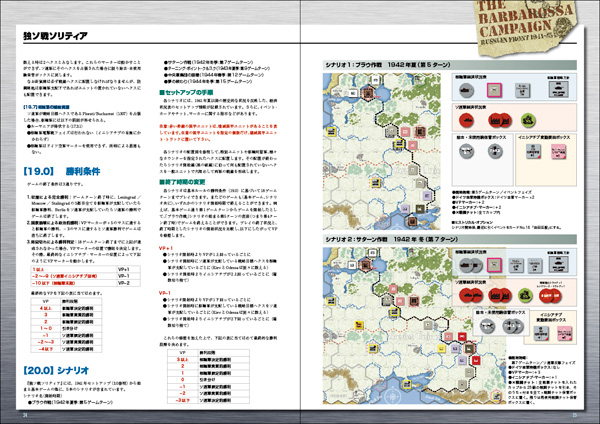Select the pink initiative marker in Scenario 2 initiative box
The height and width of the screenshot is (424, 600).
click(x=564, y=334)
